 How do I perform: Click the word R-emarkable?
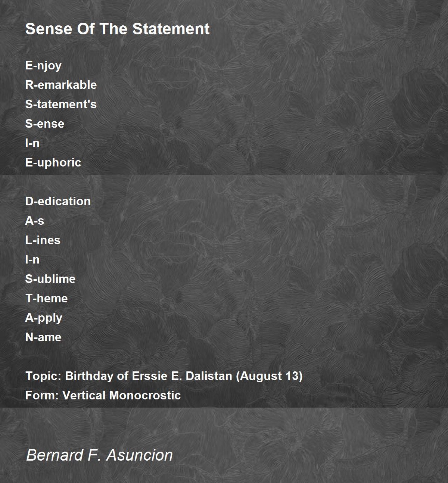point(61,85)
